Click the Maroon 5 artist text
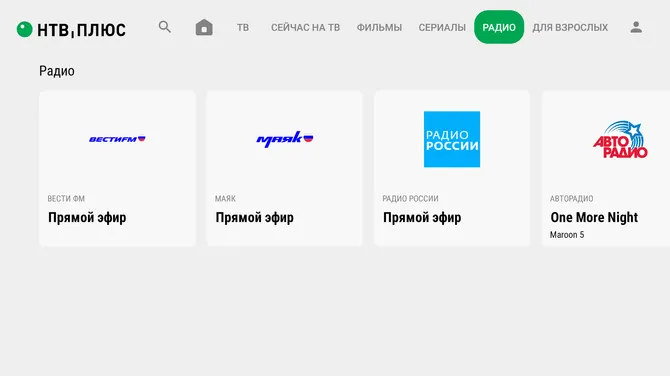This screenshot has width=670, height=376. pos(567,235)
